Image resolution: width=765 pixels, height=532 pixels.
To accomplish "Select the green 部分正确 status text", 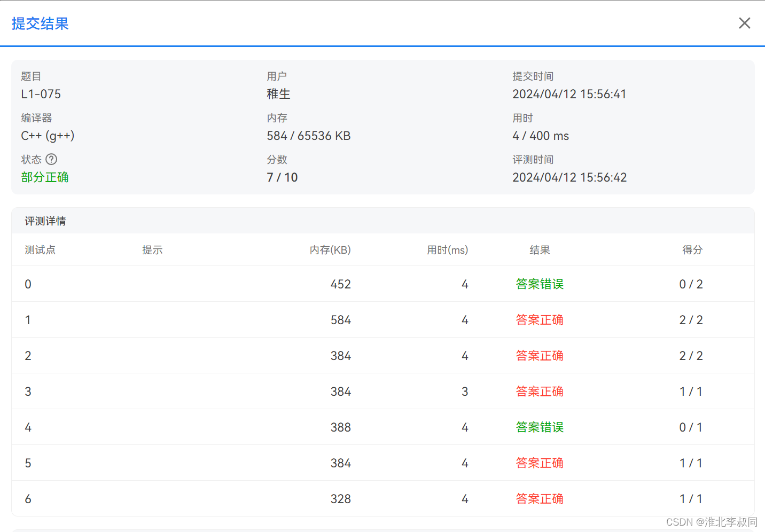I will tap(44, 177).
